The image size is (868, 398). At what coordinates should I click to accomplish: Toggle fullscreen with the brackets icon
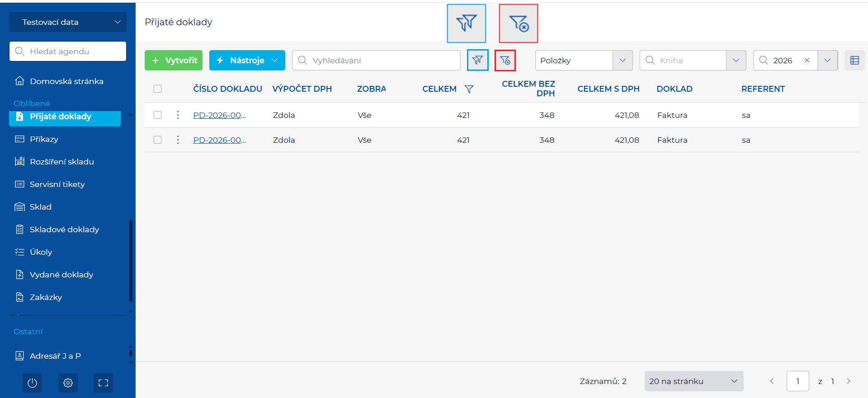(104, 383)
